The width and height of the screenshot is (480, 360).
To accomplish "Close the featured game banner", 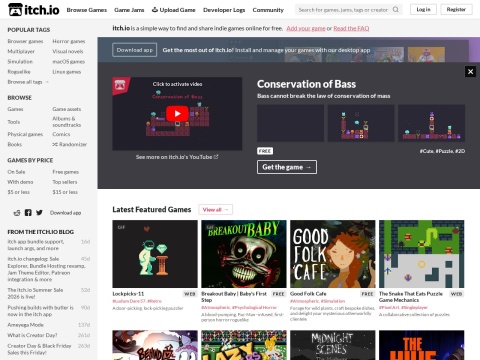I will point(470,71).
